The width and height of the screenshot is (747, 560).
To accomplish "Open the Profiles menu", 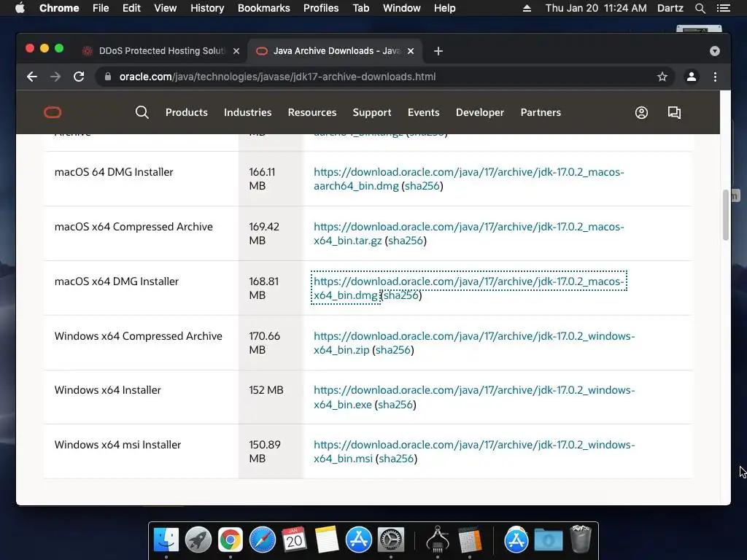I will [x=321, y=8].
